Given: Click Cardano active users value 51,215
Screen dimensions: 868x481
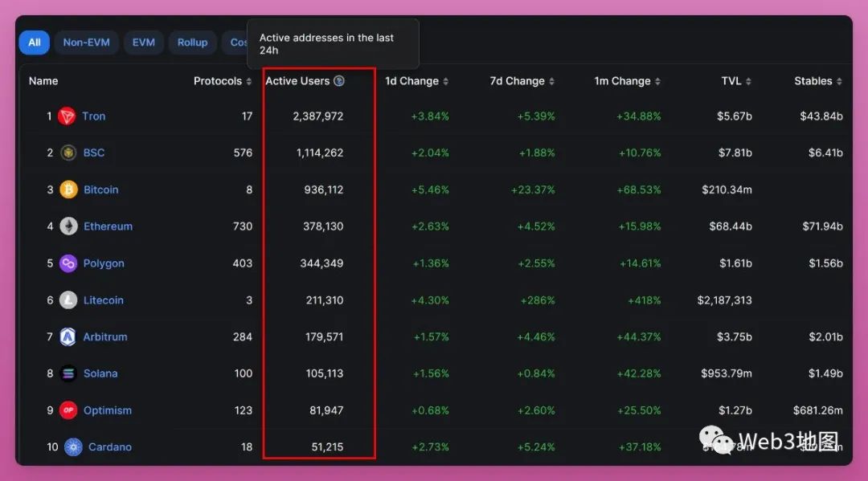Looking at the screenshot, I should coord(327,446).
